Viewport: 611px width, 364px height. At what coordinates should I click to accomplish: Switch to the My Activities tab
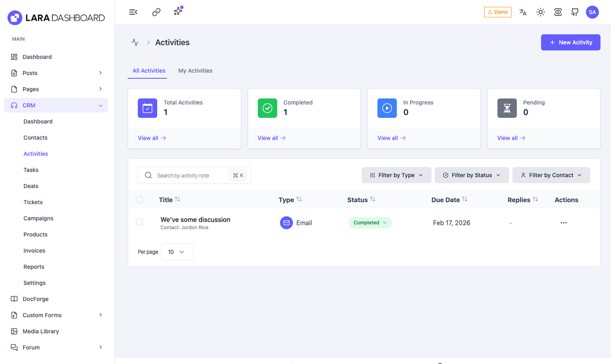(x=195, y=71)
